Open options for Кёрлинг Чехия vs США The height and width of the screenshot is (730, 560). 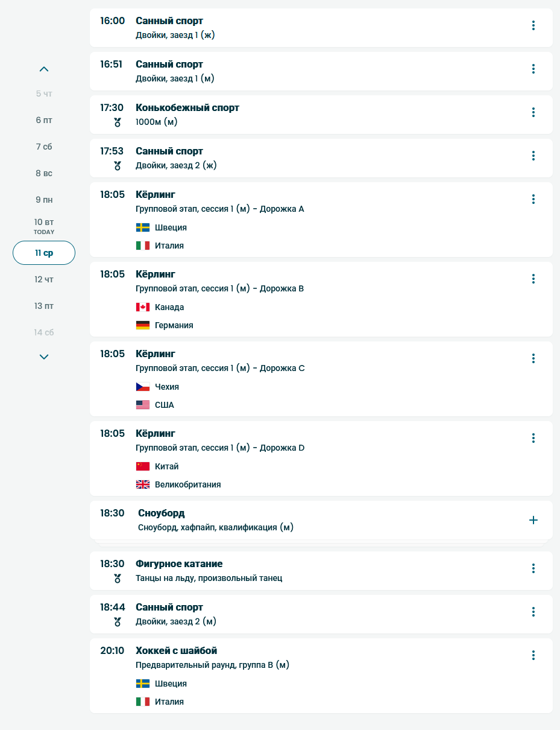533,358
